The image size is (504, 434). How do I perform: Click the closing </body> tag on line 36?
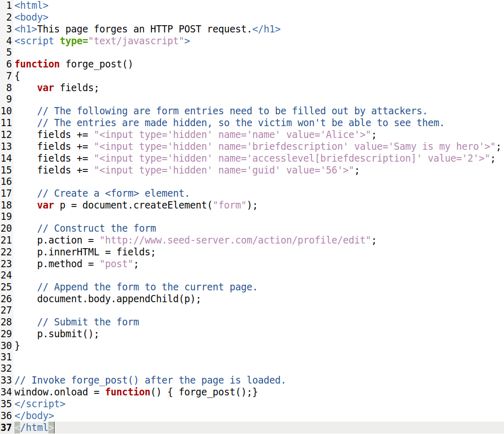34,415
